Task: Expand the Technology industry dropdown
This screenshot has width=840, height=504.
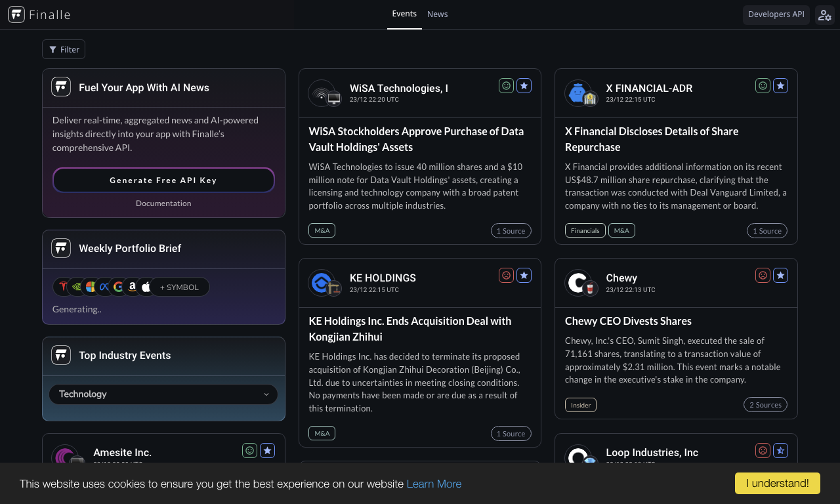Action: tap(163, 394)
